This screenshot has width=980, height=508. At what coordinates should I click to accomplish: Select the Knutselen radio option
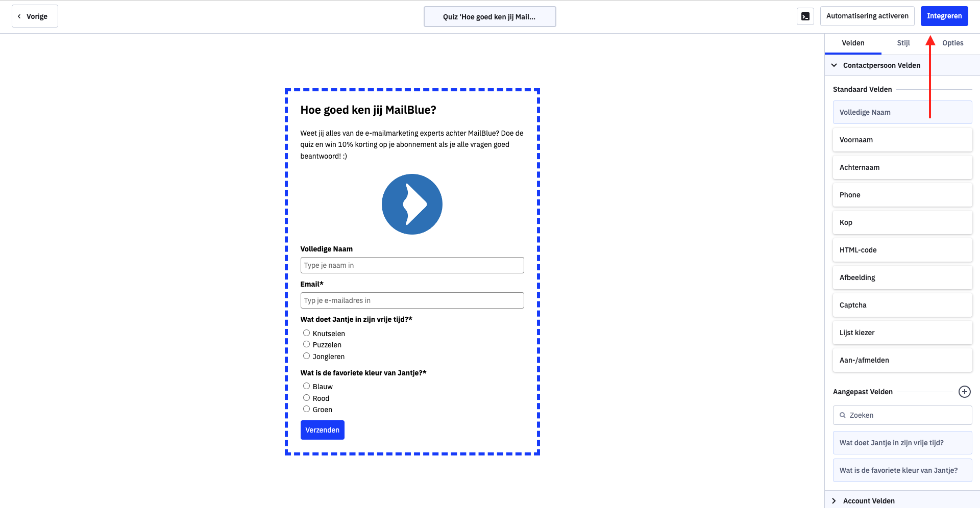(x=306, y=333)
